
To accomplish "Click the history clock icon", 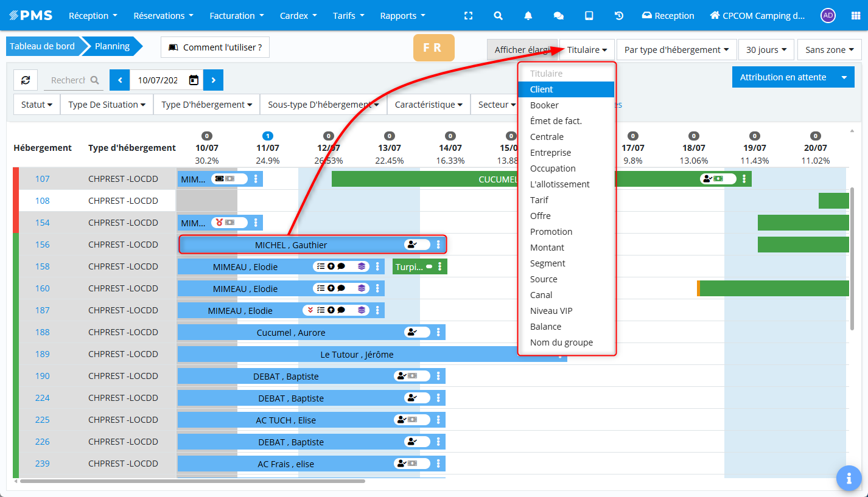I will (x=619, y=16).
